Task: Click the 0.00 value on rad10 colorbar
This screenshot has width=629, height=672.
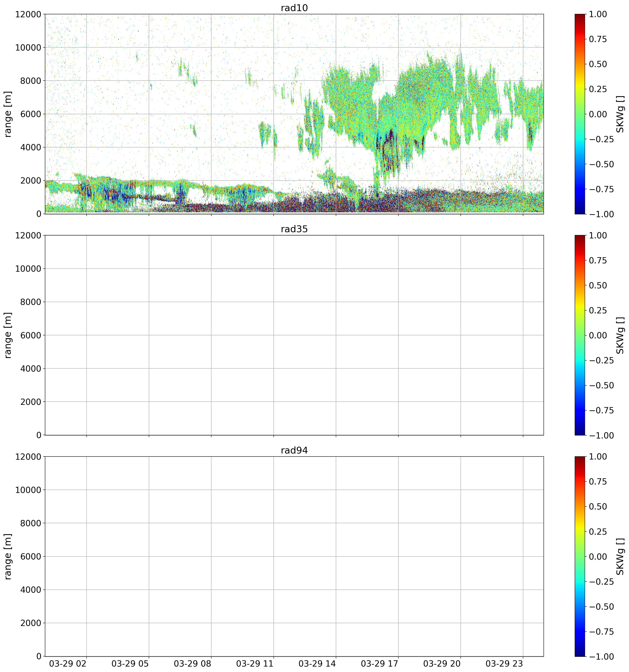Action: [x=598, y=114]
